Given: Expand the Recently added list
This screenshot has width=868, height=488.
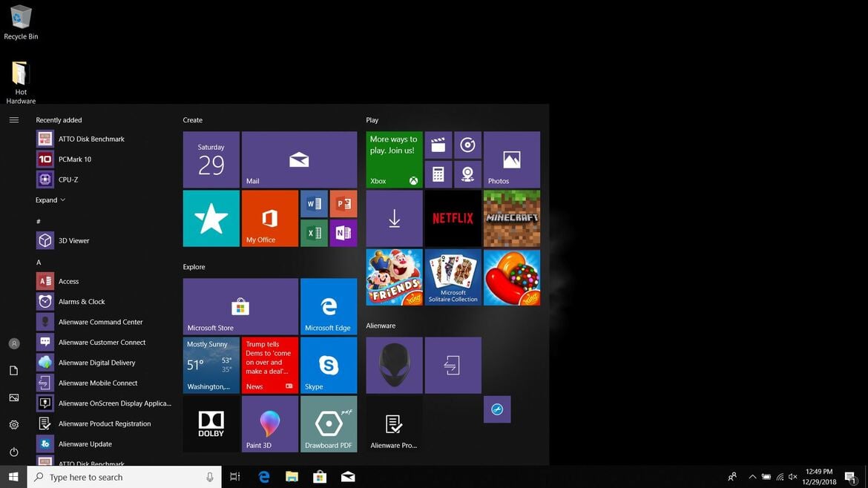Looking at the screenshot, I should (50, 200).
